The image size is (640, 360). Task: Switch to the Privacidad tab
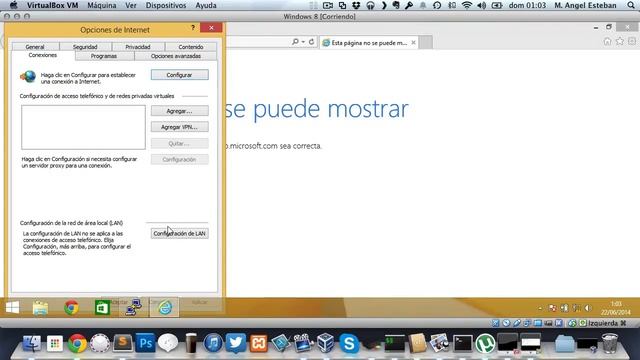coord(138,47)
